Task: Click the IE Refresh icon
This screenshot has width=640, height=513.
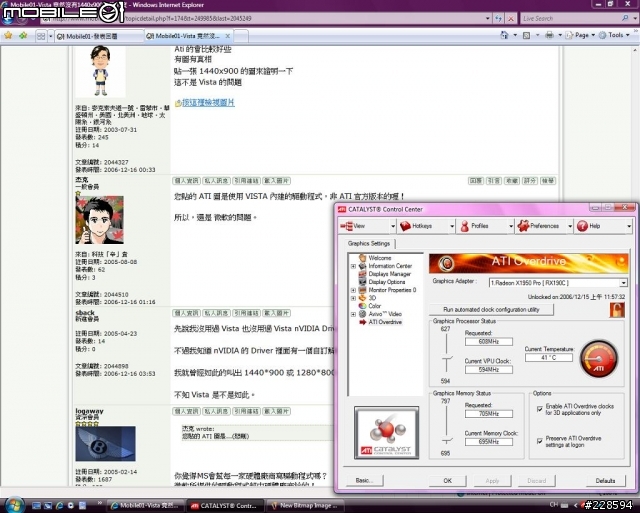Action: tap(498, 18)
